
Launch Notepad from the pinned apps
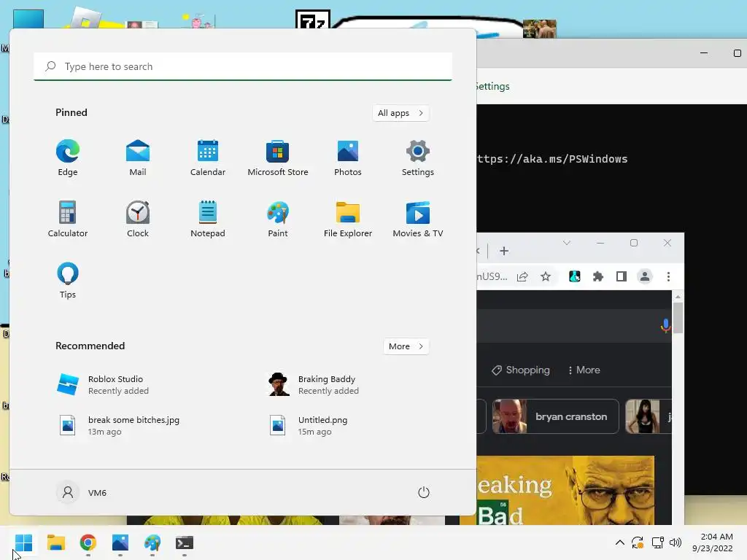click(208, 219)
